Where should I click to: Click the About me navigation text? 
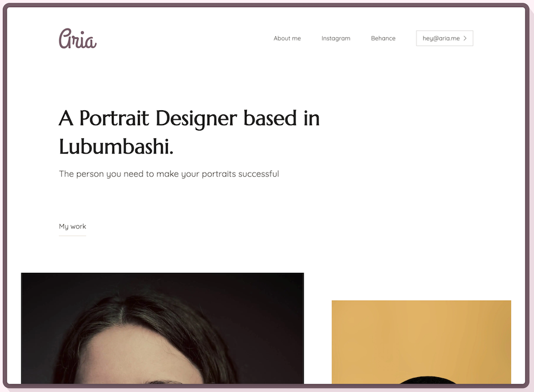tap(287, 38)
